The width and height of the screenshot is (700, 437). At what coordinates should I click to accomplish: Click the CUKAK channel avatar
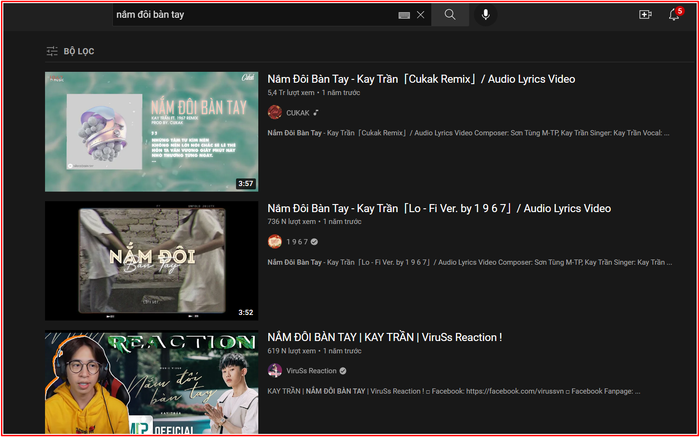click(275, 113)
